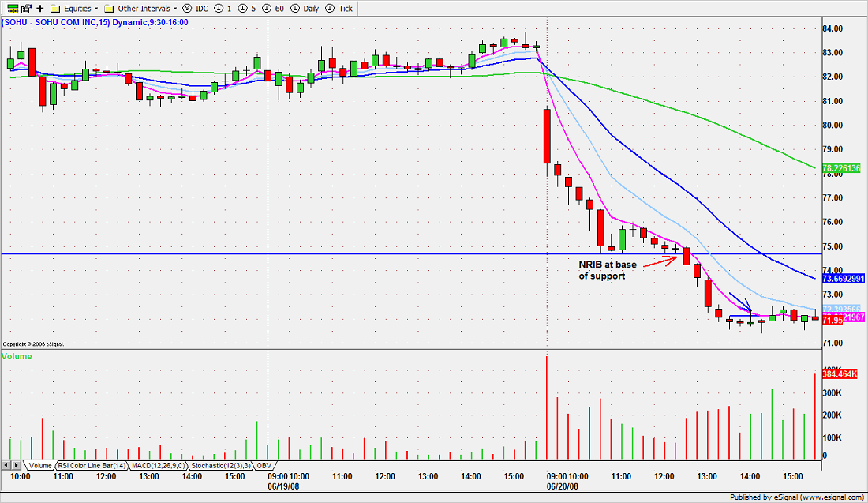
Task: Click the 300K volume axis label
Action: pos(832,392)
